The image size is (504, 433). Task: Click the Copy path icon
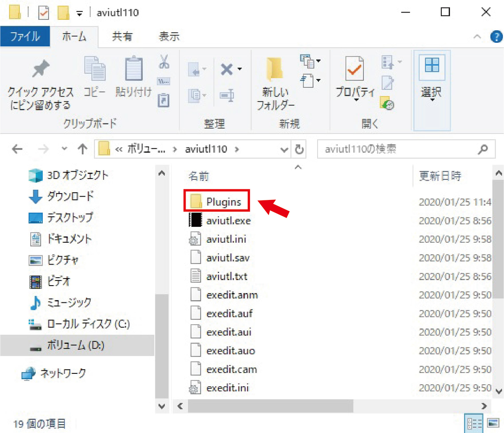pyautogui.click(x=164, y=81)
